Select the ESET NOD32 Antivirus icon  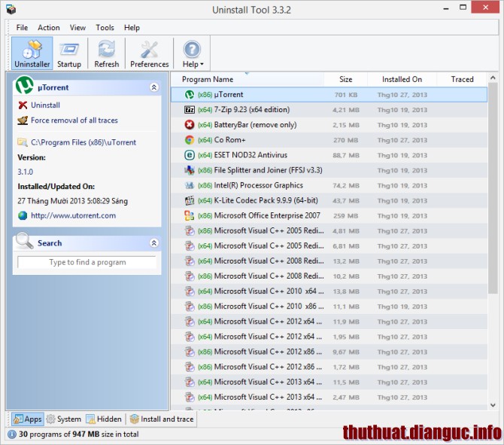click(x=190, y=155)
